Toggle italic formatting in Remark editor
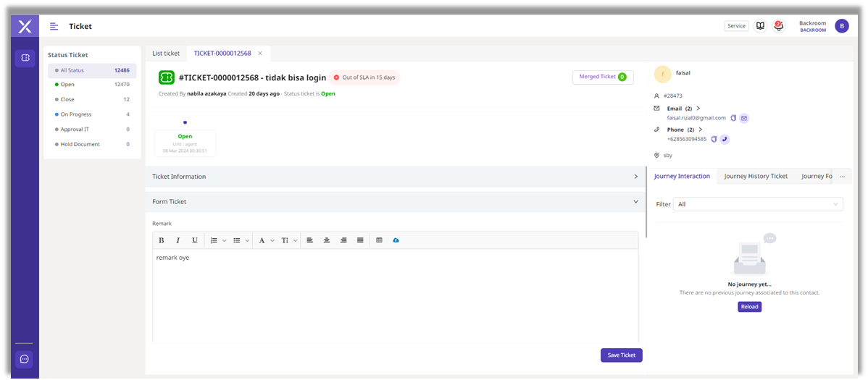The height and width of the screenshot is (380, 868). coord(178,240)
